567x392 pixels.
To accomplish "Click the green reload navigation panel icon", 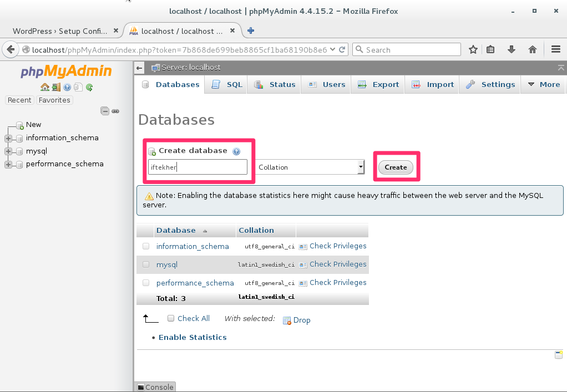I will coord(89,87).
